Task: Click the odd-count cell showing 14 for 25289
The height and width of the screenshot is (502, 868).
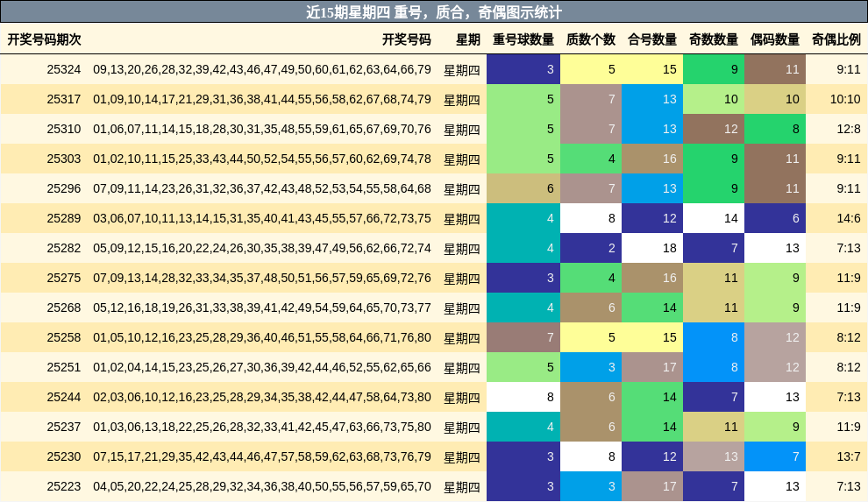Action: [714, 218]
